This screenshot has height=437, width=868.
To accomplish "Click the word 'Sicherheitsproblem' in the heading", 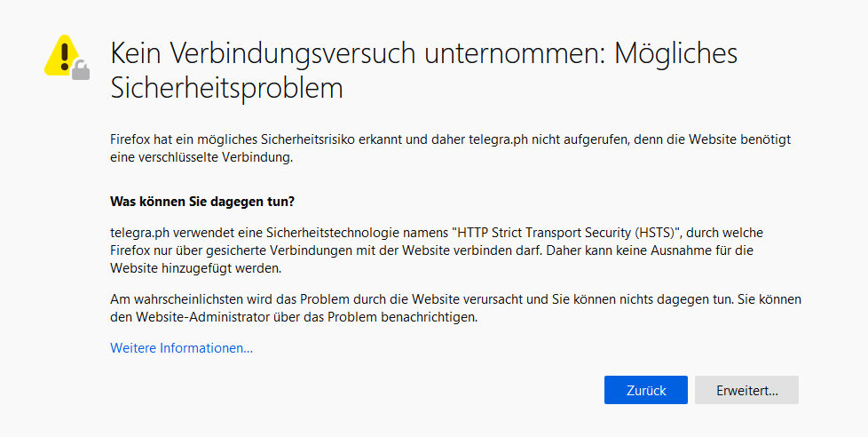I will point(226,88).
